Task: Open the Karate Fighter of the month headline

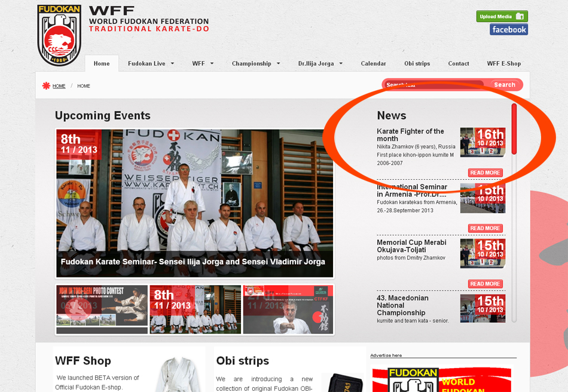Action: click(410, 135)
